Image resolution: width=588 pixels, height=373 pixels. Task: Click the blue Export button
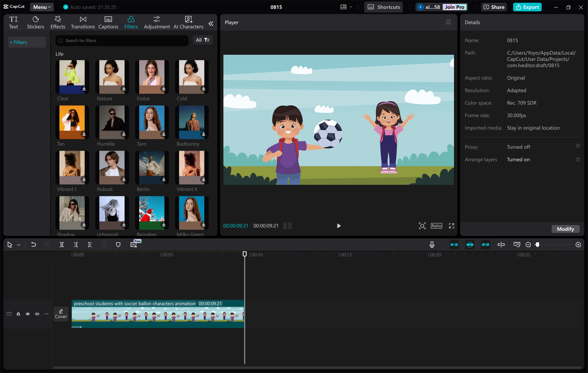pyautogui.click(x=527, y=7)
